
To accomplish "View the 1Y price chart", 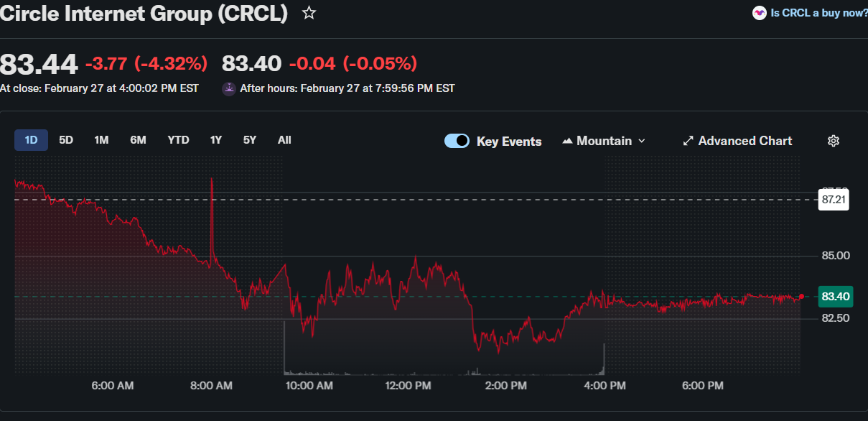I will tap(215, 140).
